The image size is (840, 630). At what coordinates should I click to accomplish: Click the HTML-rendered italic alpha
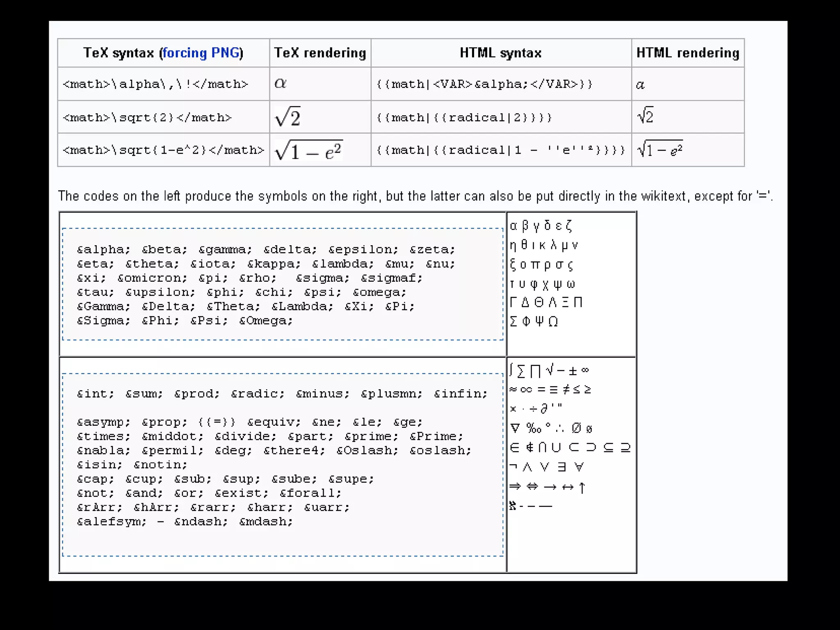click(x=640, y=84)
